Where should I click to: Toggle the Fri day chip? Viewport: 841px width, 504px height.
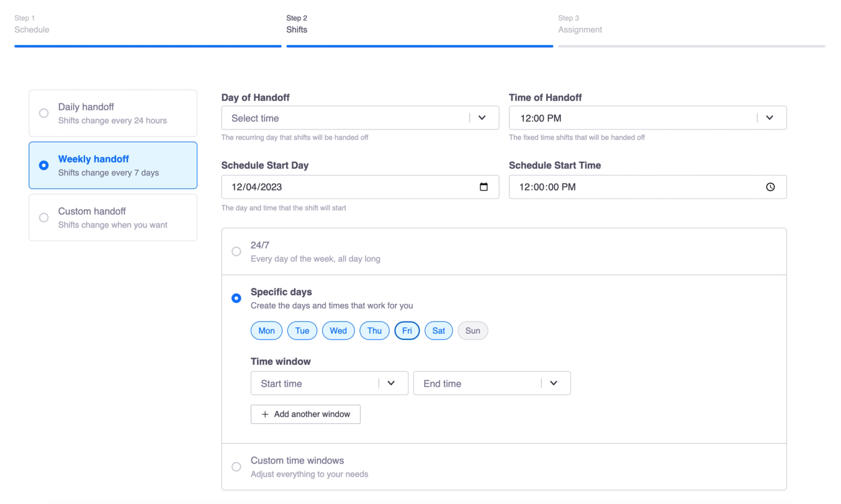(407, 331)
